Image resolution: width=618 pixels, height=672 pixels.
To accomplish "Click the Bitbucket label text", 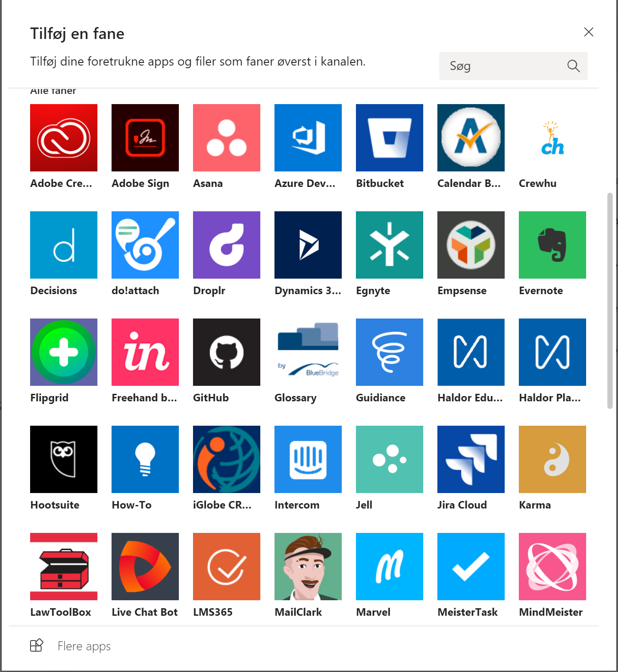I will point(380,183).
